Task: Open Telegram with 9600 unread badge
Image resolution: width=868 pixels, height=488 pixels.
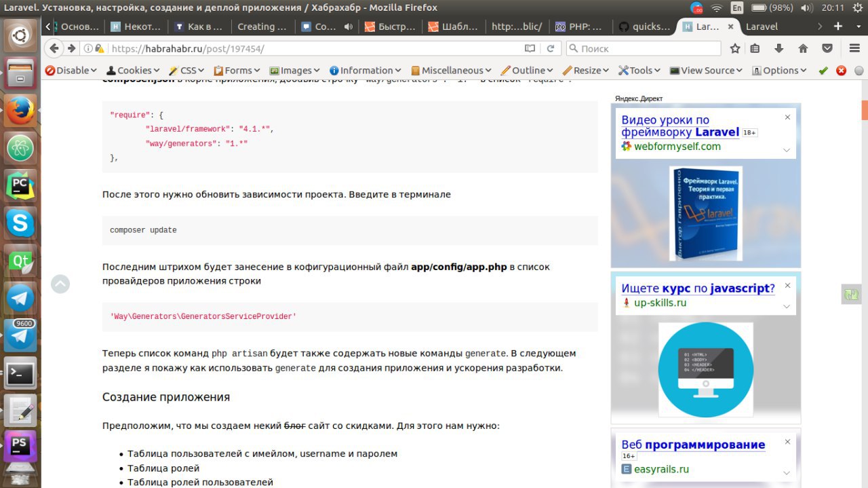Action: tap(20, 335)
